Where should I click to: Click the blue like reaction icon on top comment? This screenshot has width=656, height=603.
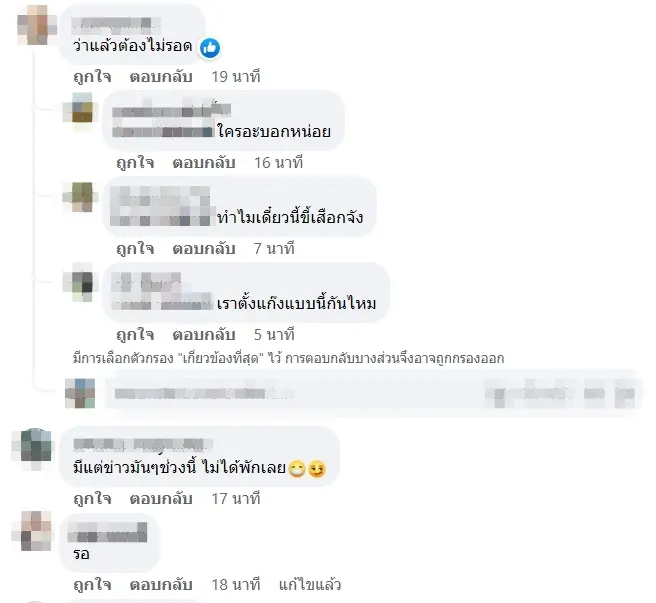coord(210,48)
